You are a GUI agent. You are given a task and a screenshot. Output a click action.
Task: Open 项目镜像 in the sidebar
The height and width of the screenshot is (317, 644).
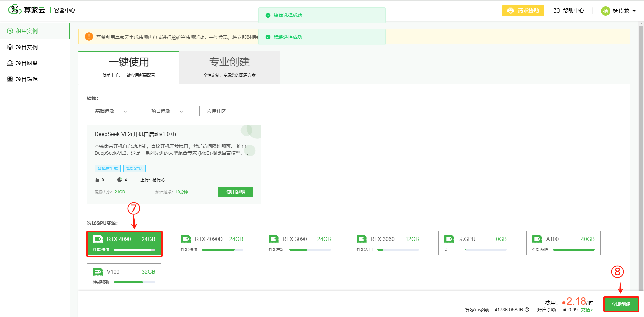coord(35,79)
